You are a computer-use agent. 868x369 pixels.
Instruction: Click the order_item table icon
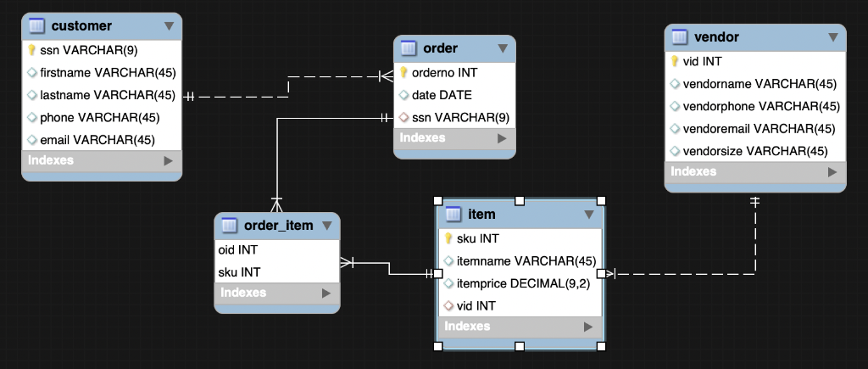[229, 226]
